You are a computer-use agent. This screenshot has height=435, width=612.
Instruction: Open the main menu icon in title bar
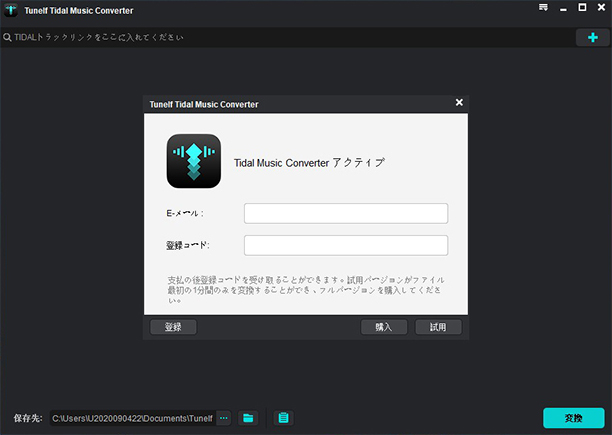pyautogui.click(x=543, y=8)
